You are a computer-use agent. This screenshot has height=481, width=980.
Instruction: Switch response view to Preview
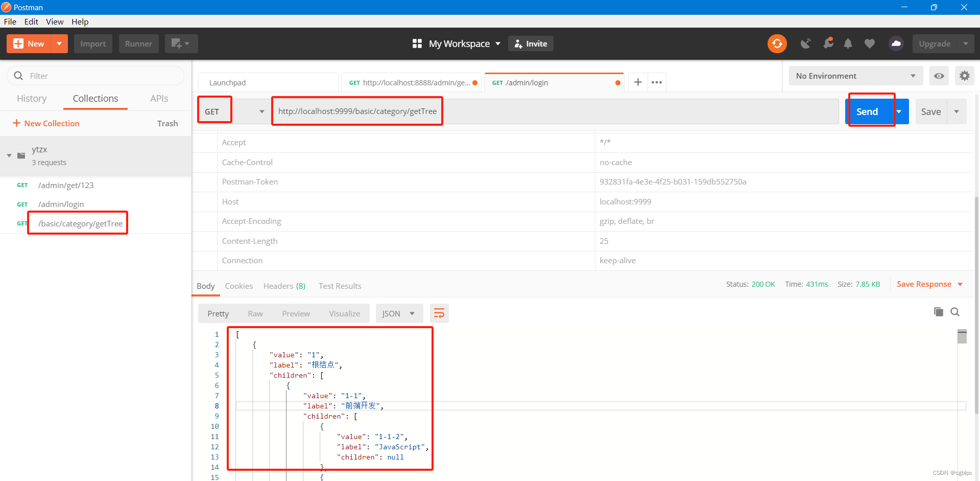296,313
